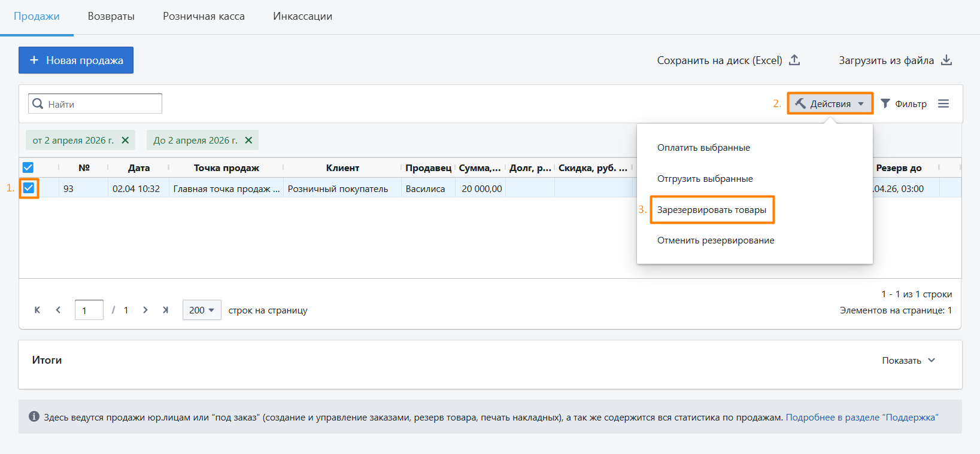Remove the 'До 2 апреля 2026 г.' filter
The height and width of the screenshot is (454, 980).
point(248,140)
